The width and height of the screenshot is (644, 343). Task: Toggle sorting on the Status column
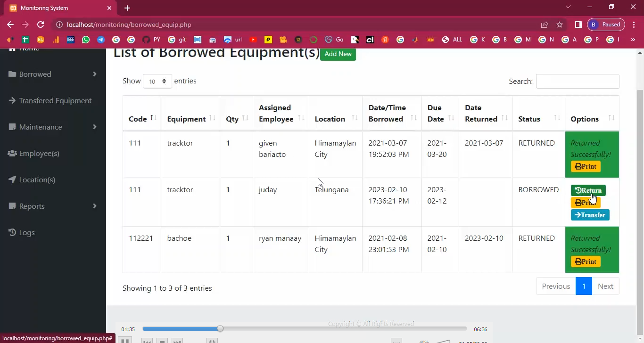(538, 119)
